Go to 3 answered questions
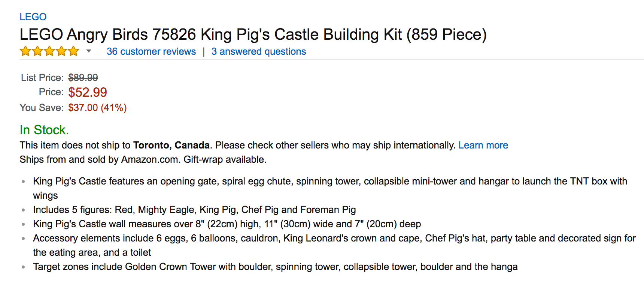The image size is (644, 285). pyautogui.click(x=258, y=51)
